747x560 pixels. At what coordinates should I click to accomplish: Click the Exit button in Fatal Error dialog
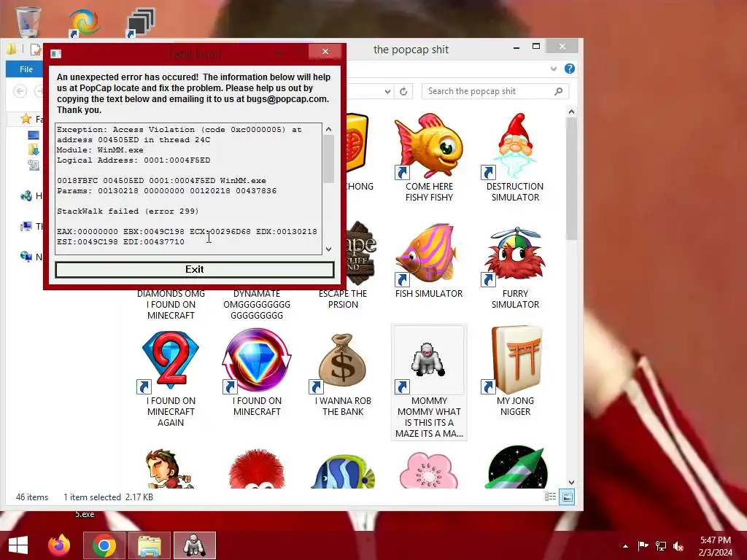(x=194, y=270)
